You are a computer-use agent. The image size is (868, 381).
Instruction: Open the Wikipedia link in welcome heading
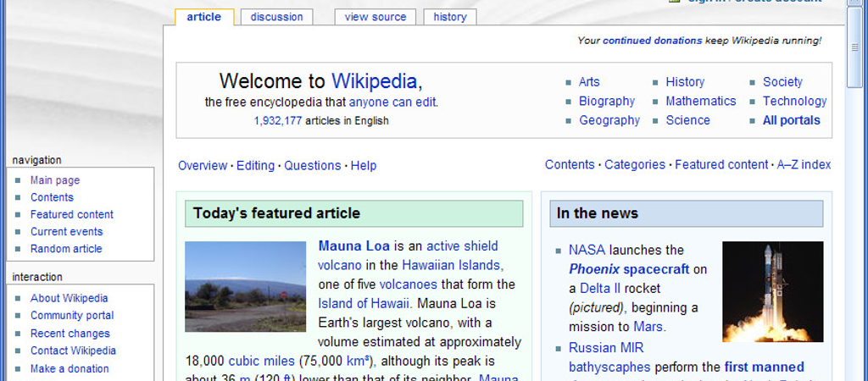pos(374,81)
